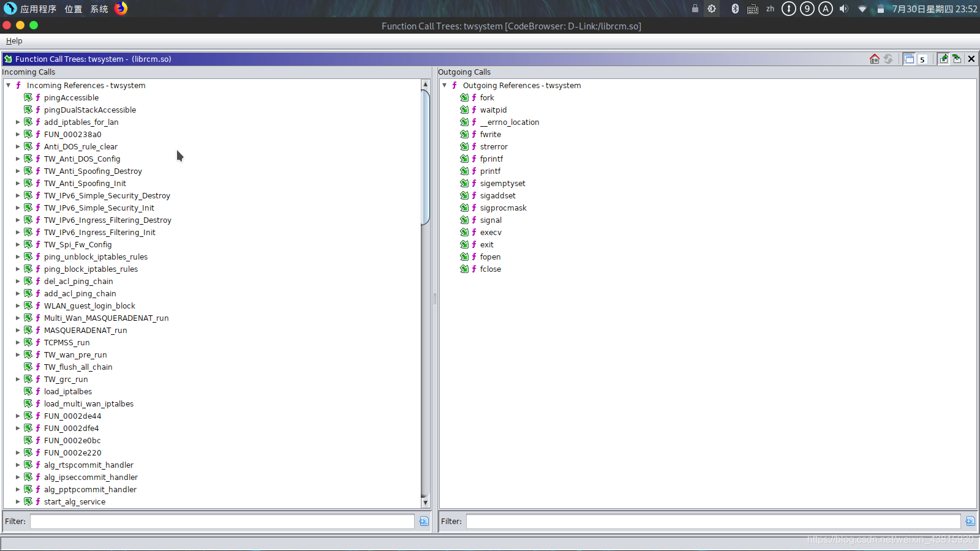Click the outgoing call icon beside fork

[464, 97]
